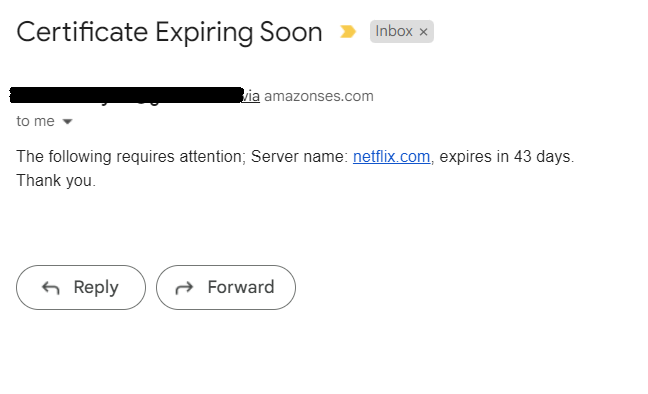The height and width of the screenshot is (394, 648).
Task: Click the blacked-out sender name
Action: click(126, 95)
